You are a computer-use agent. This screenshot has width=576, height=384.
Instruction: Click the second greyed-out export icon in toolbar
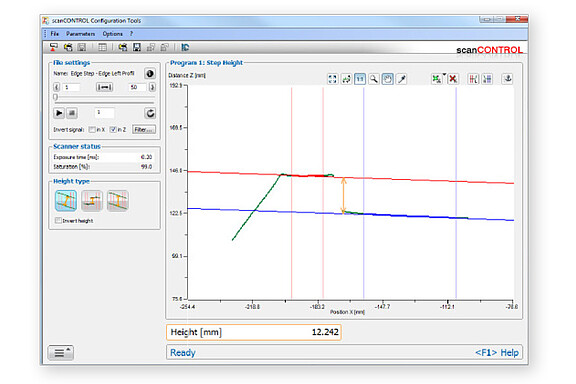click(164, 47)
